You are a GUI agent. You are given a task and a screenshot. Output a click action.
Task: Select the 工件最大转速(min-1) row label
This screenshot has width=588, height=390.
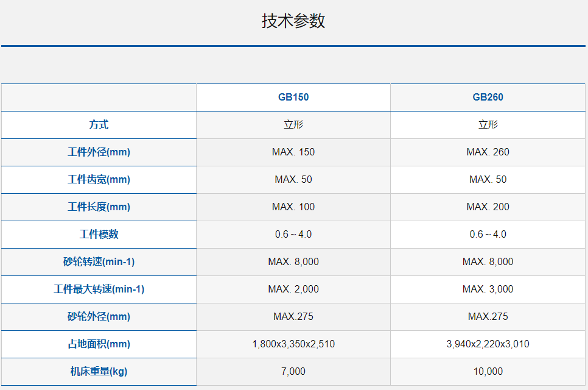pyautogui.click(x=99, y=289)
